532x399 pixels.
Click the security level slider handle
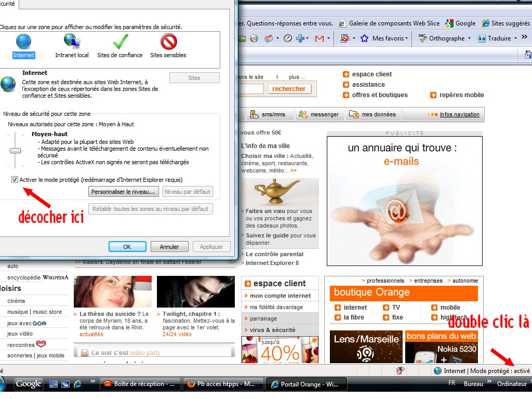pos(16,151)
